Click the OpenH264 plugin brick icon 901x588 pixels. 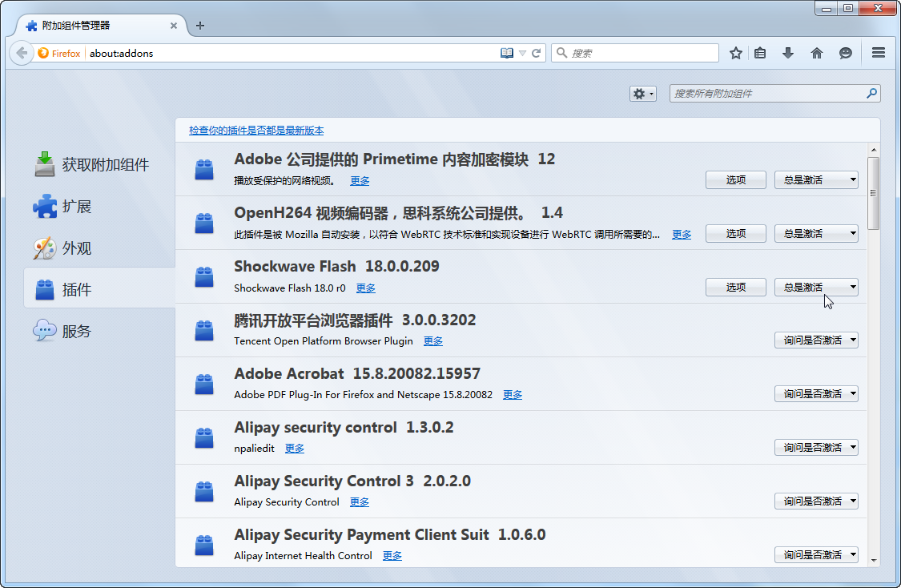[204, 223]
